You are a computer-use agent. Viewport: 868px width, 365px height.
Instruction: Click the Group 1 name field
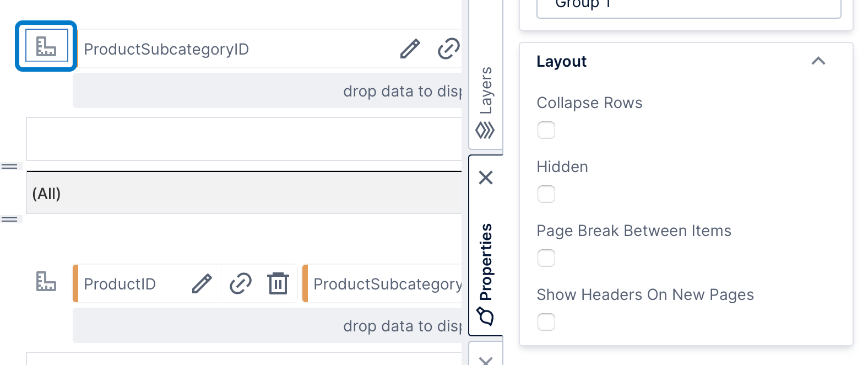(688, 4)
